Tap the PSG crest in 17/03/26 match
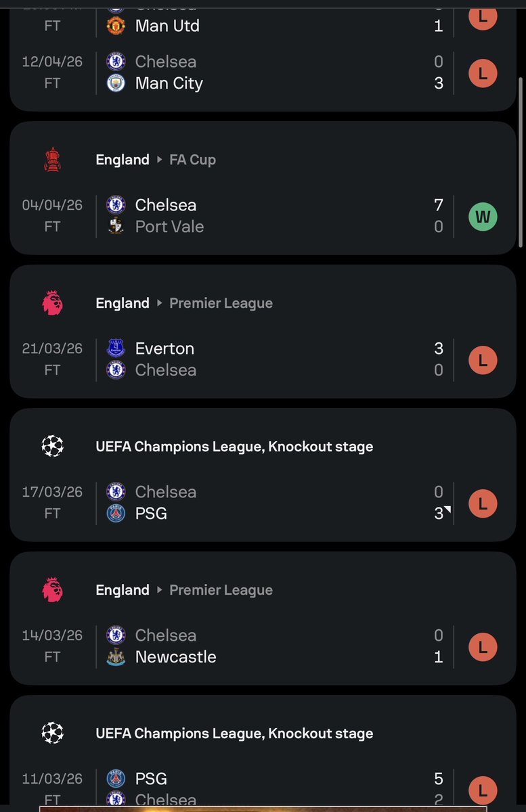The image size is (526, 812). point(116,514)
